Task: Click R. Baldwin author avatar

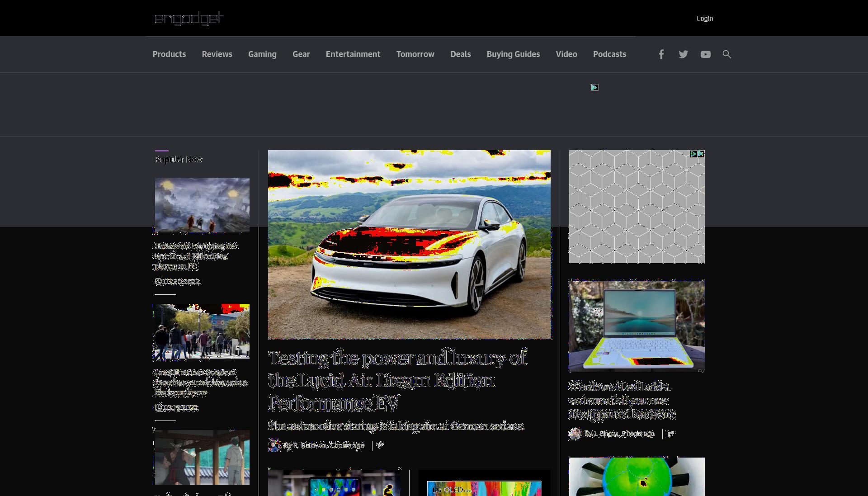Action: (274, 445)
